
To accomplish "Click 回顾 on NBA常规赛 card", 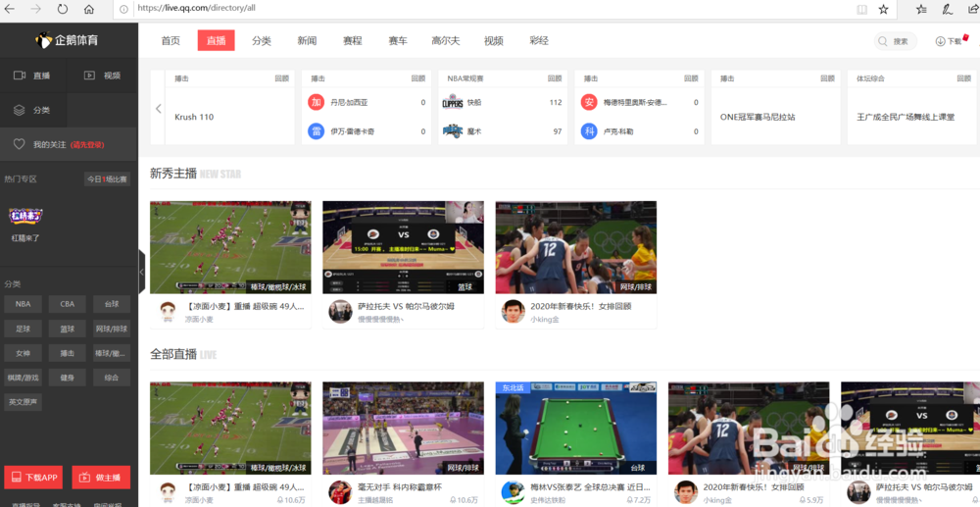I will tap(555, 78).
